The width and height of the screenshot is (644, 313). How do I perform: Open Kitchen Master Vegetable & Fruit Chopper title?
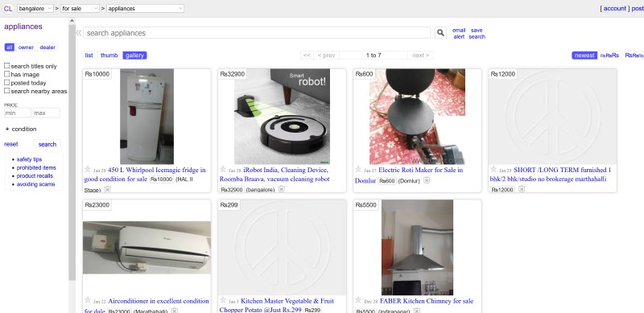tap(277, 305)
